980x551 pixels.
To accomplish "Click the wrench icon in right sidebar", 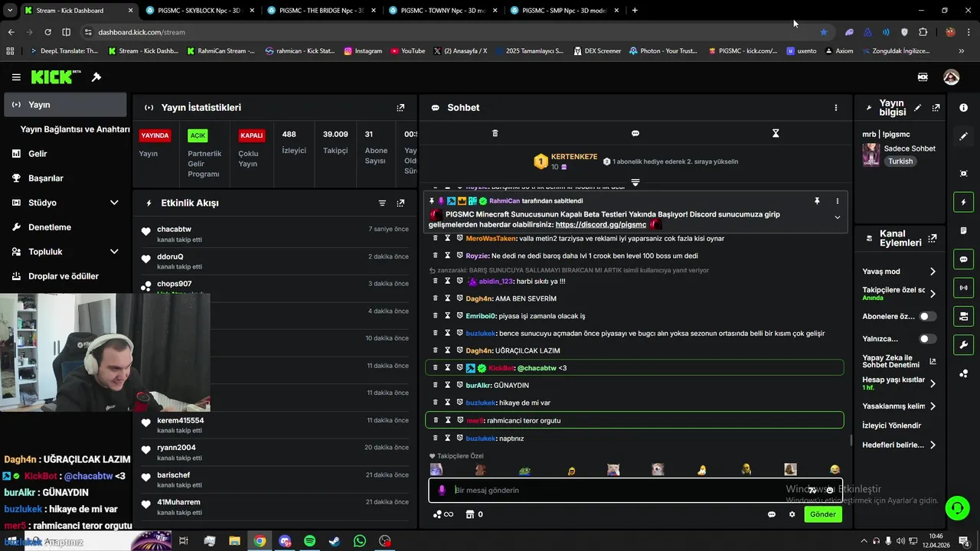I will pos(963,344).
